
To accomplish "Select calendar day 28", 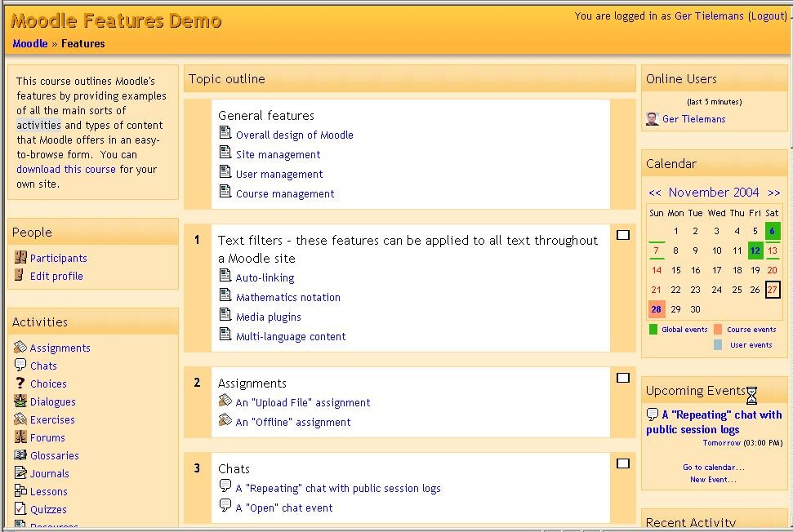I will pos(656,309).
